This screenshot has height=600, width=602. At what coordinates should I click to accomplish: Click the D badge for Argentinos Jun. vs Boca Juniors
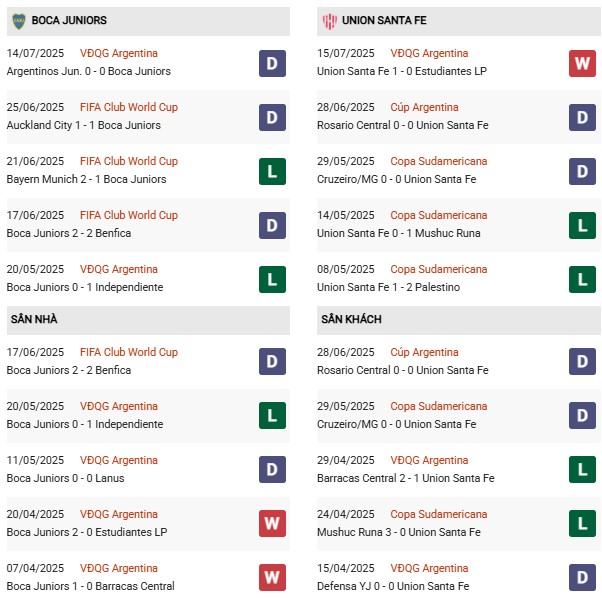point(271,63)
